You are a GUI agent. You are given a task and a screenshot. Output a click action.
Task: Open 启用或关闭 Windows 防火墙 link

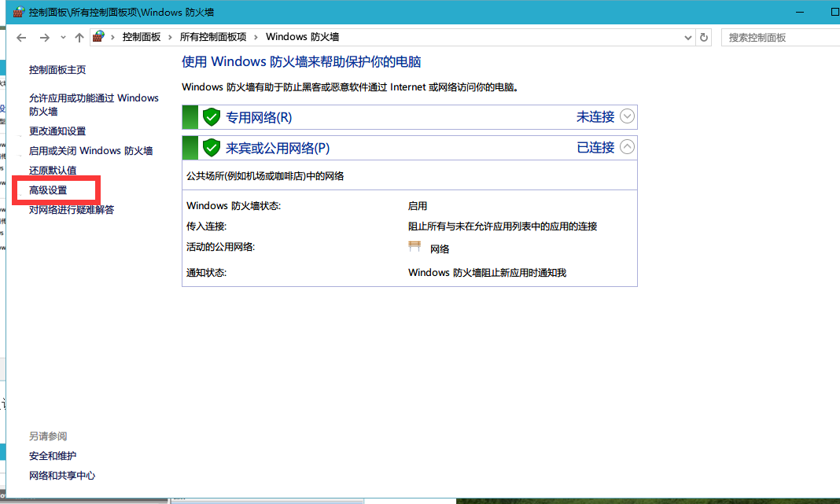click(91, 151)
